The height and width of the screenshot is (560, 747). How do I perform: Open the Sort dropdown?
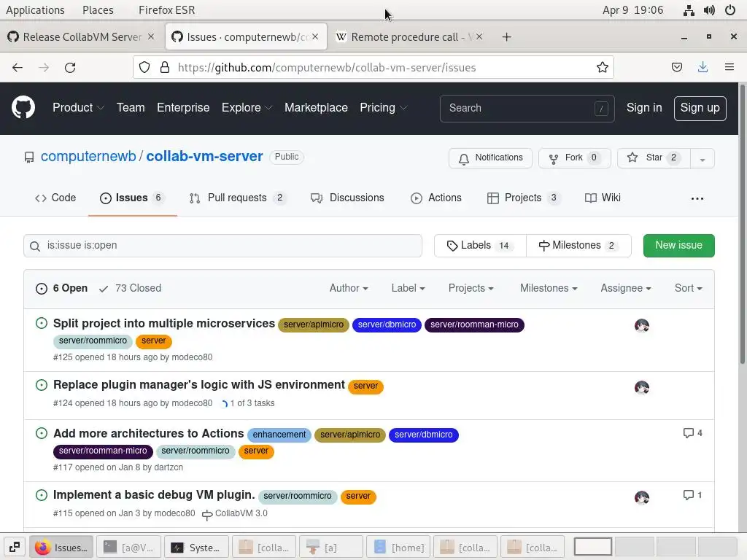689,288
